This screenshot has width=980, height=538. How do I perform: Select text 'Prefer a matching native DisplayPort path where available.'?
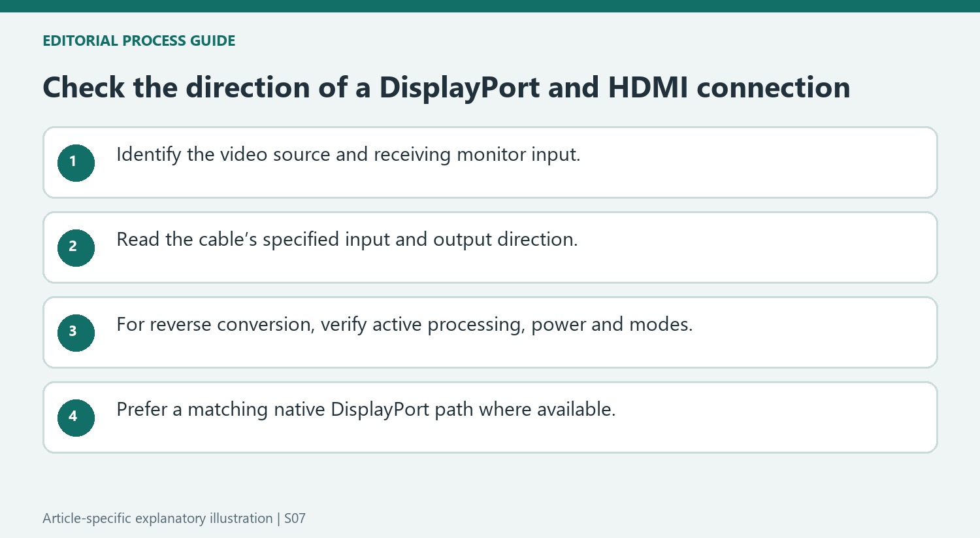tap(366, 410)
